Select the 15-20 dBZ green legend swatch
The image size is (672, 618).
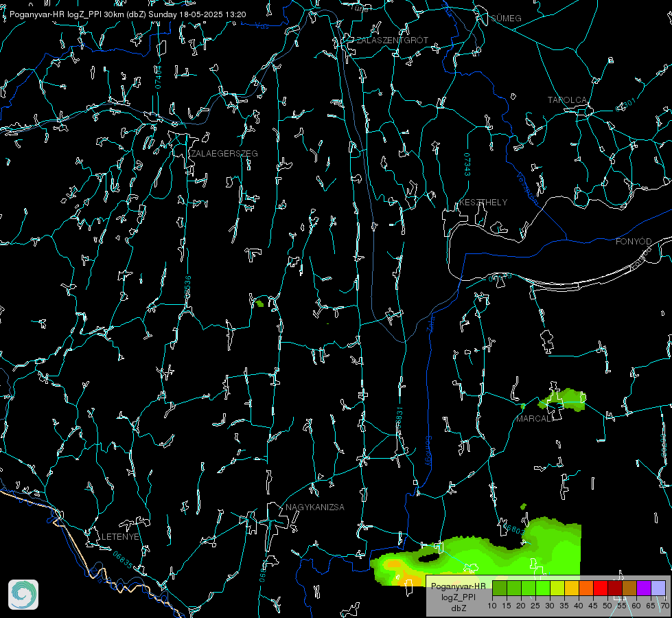(514, 588)
